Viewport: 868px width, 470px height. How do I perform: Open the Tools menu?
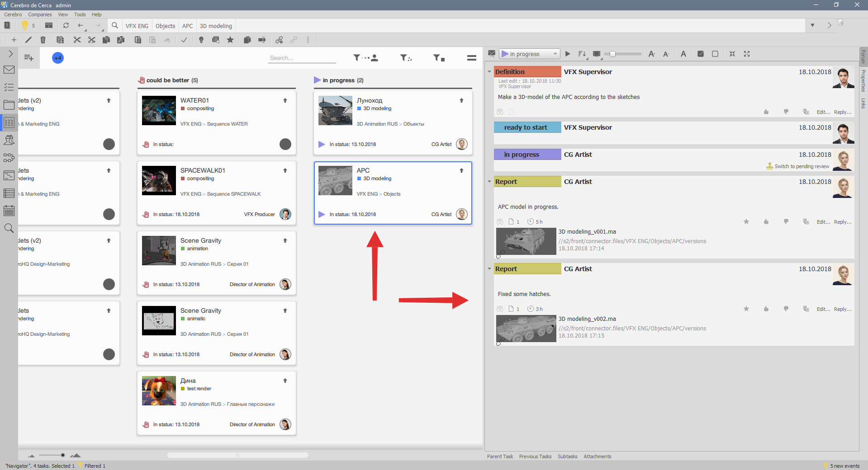pyautogui.click(x=80, y=14)
